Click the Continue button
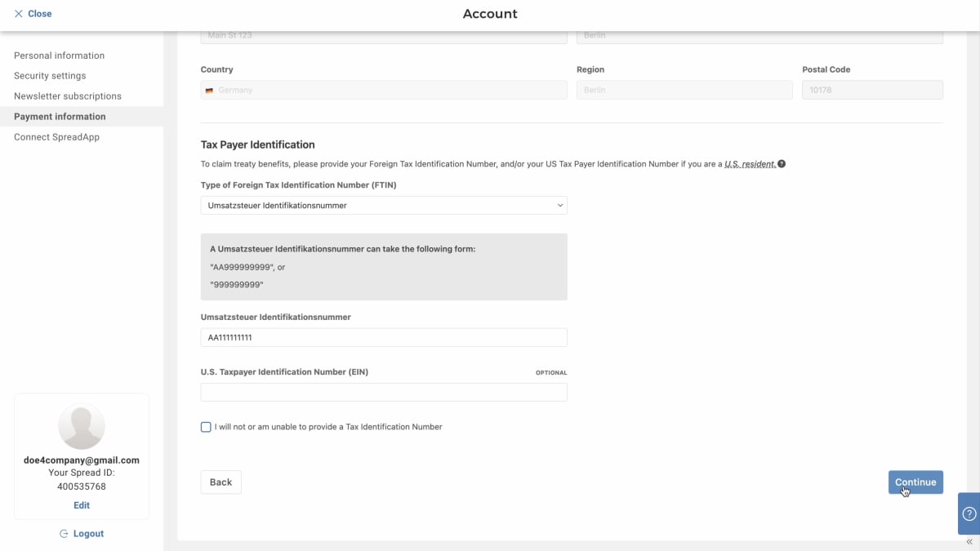The image size is (980, 551). [915, 482]
